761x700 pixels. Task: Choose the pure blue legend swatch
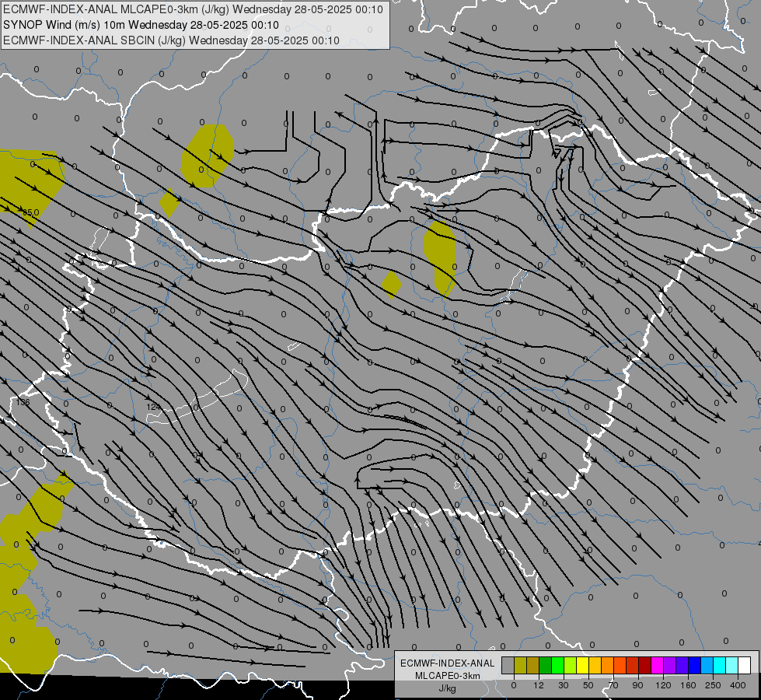click(x=695, y=665)
